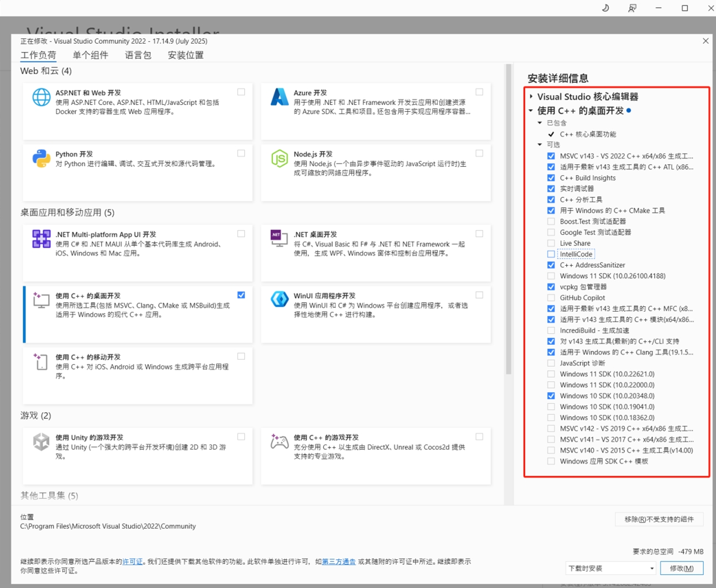Uncheck Windows 10 SDK (10.0.20348.0)
The width and height of the screenshot is (716, 588).
pyautogui.click(x=551, y=396)
